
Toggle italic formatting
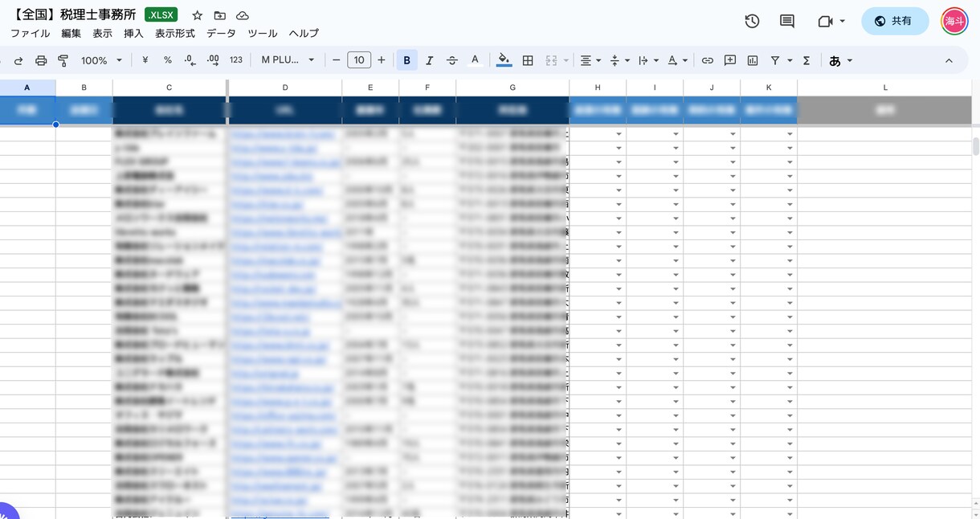pos(430,60)
